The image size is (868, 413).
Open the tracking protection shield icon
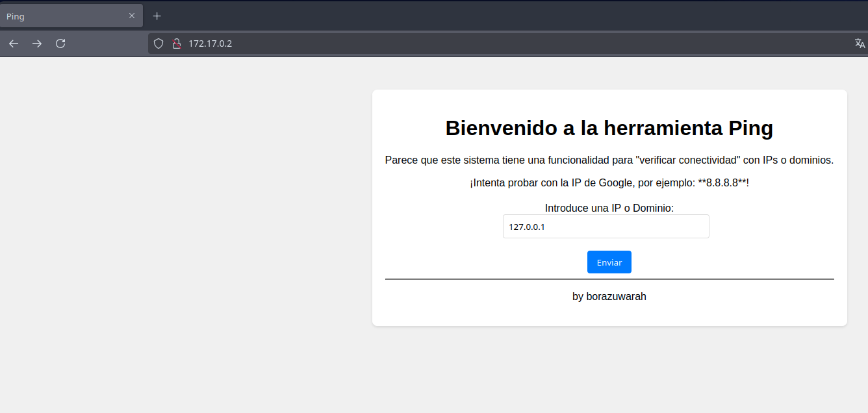tap(158, 44)
